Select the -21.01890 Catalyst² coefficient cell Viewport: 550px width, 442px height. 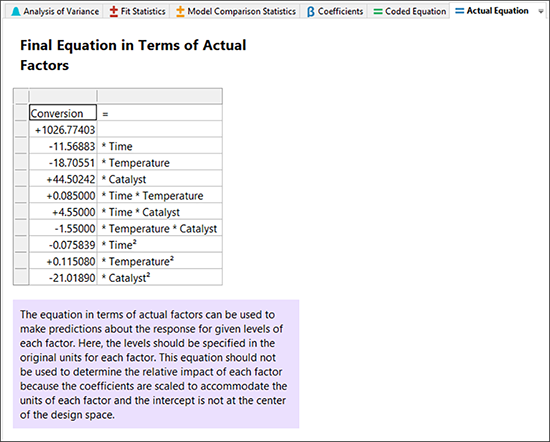point(63,277)
